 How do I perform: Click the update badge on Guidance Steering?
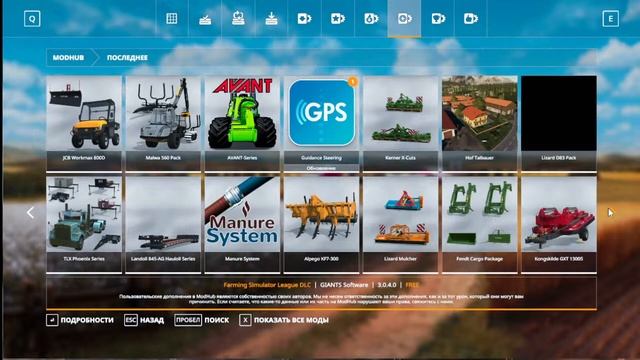353,82
